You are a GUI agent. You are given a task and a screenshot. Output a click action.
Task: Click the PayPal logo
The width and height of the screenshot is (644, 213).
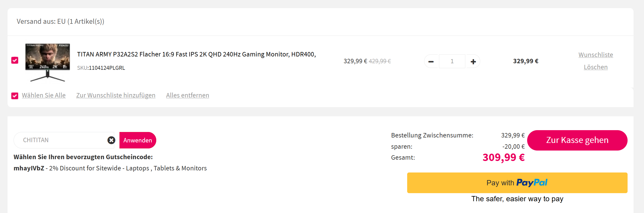pos(532,182)
